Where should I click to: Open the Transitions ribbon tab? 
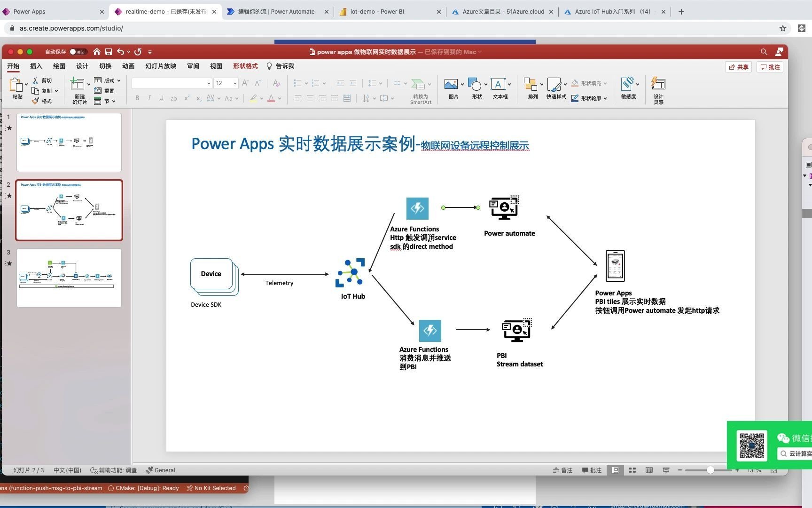105,66
